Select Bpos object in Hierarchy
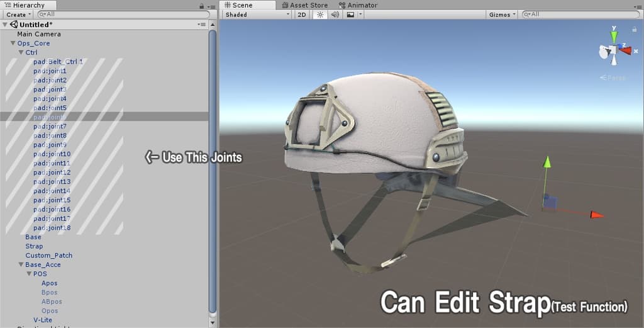This screenshot has height=328, width=644. point(49,292)
